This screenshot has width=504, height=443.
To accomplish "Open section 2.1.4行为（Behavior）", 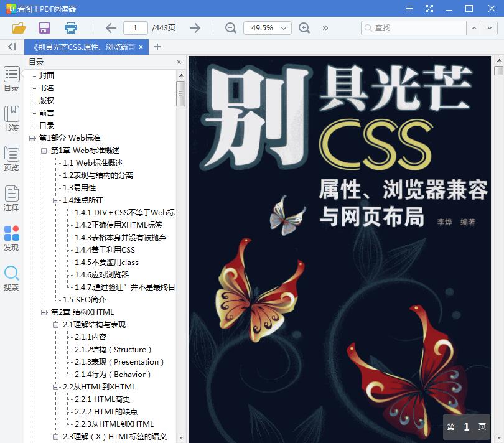I will click(113, 375).
